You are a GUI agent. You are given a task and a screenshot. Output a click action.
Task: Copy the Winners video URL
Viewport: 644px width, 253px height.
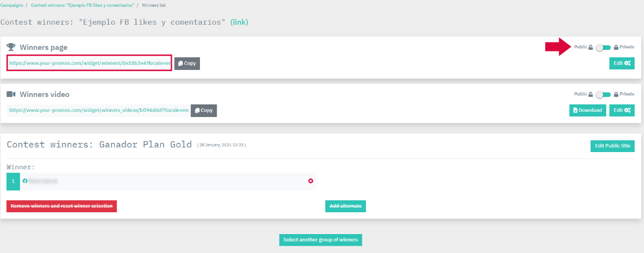click(204, 110)
